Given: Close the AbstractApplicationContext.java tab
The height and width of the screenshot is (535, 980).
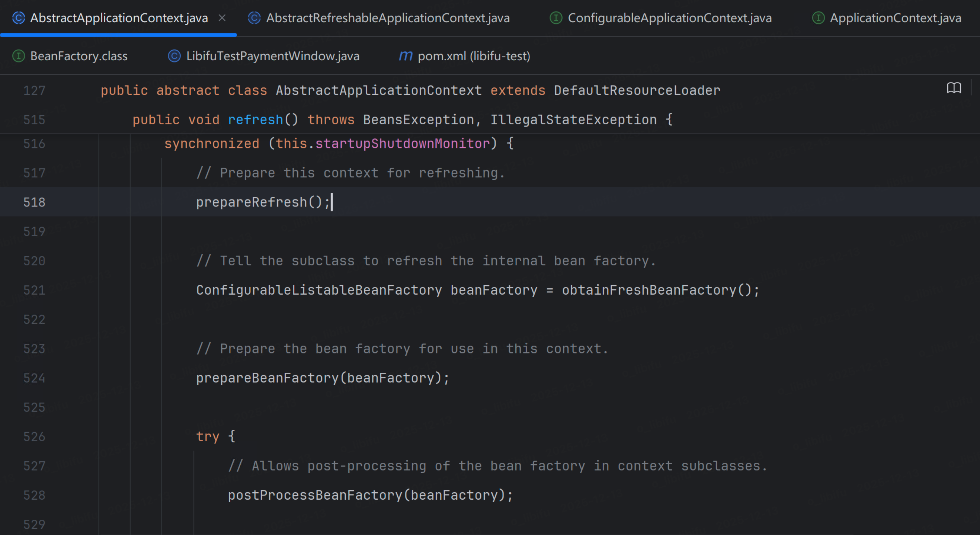Looking at the screenshot, I should 222,18.
